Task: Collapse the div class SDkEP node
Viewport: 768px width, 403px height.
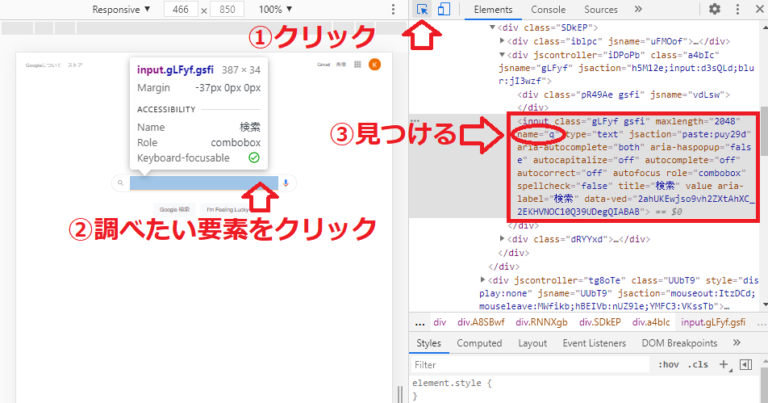Action: [x=492, y=26]
